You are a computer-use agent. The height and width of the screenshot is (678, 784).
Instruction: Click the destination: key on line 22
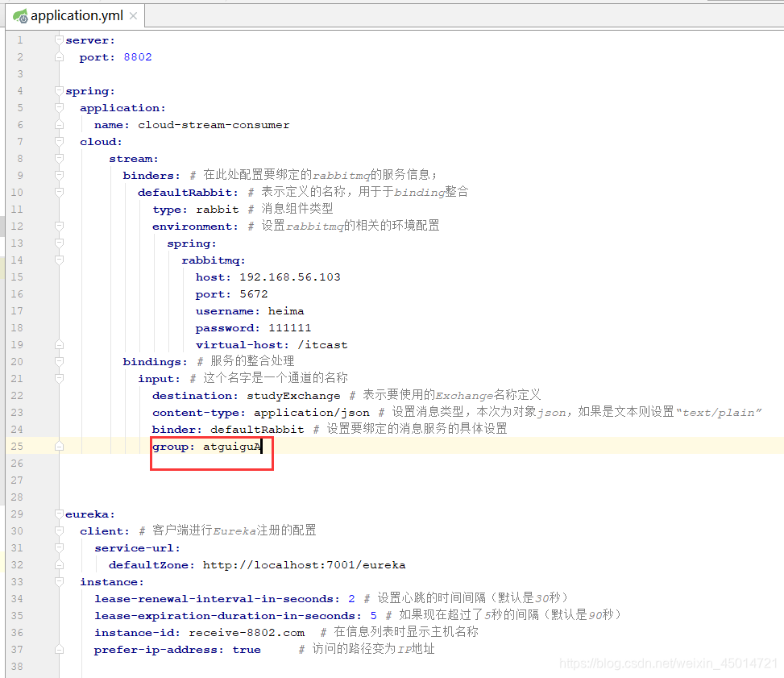tap(195, 395)
